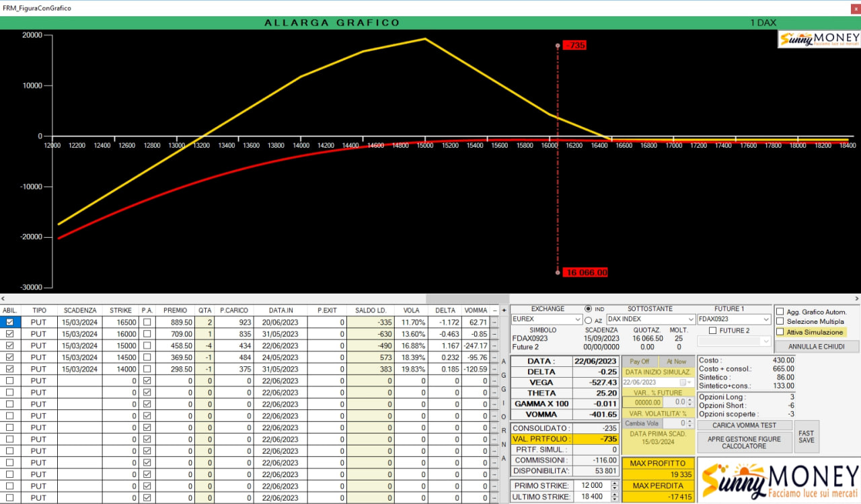
Task: Click the Pay Off button
Action: [x=640, y=362]
